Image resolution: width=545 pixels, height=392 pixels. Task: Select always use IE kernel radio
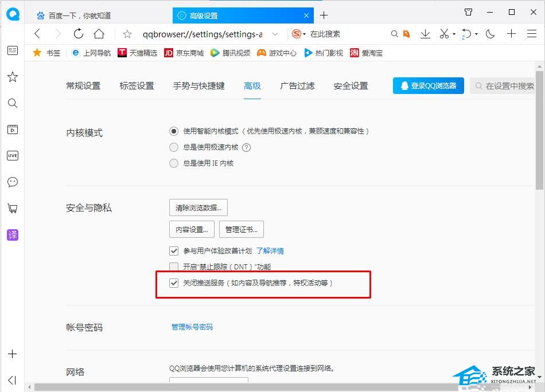pos(174,163)
